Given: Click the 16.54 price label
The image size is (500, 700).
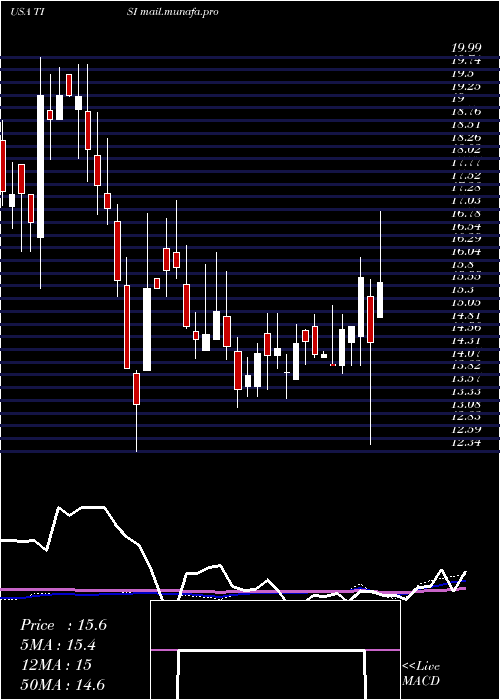Looking at the screenshot, I should point(465,226).
